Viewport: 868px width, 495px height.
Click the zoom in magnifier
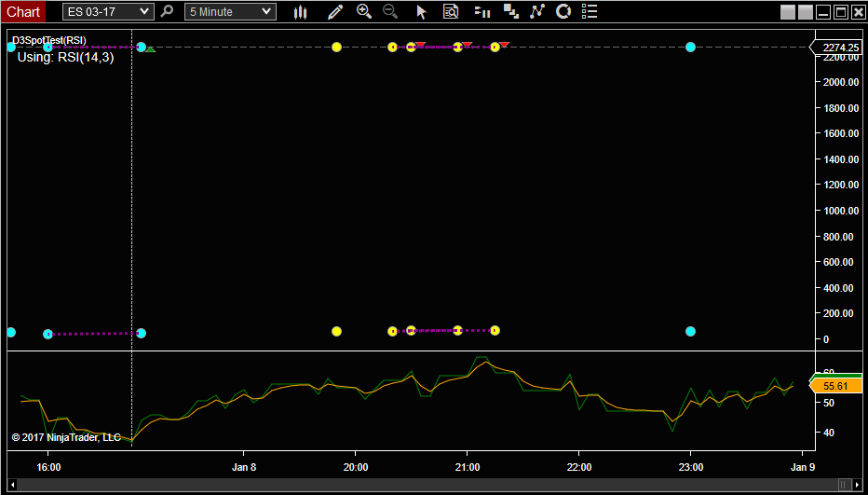(x=363, y=12)
